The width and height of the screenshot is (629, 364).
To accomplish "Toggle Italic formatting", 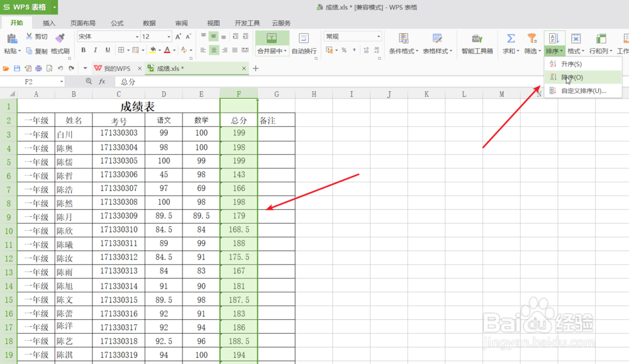I will [x=95, y=50].
